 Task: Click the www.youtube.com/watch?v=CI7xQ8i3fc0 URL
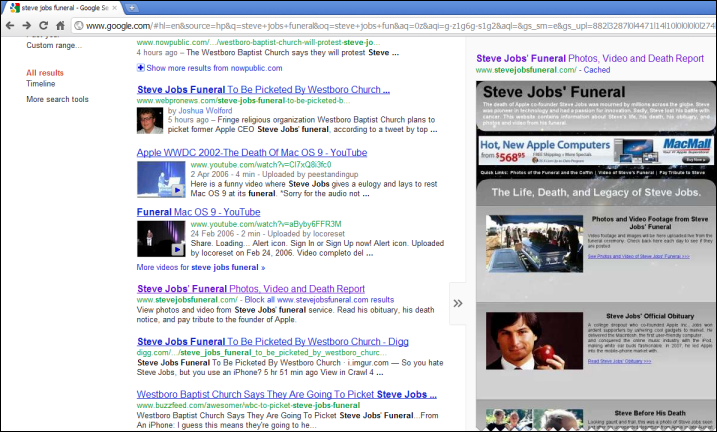point(261,165)
